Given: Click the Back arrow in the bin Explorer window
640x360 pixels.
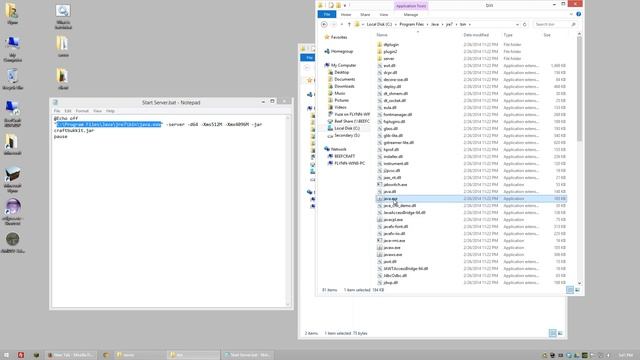Looking at the screenshot, I should (324, 24).
